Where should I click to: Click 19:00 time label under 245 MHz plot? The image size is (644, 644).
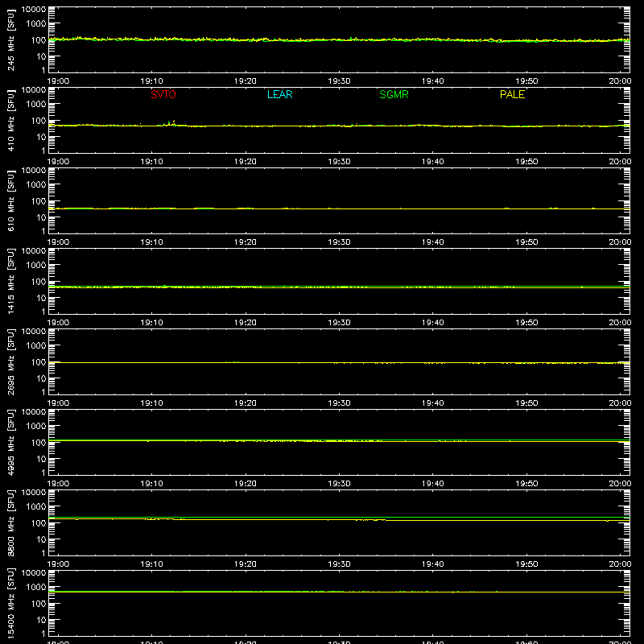58,81
